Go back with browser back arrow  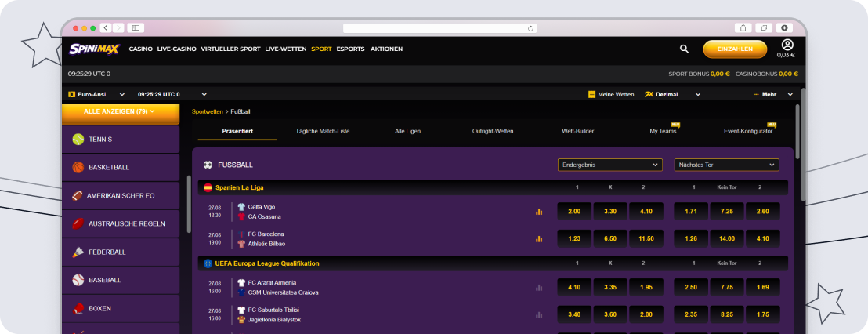point(104,27)
